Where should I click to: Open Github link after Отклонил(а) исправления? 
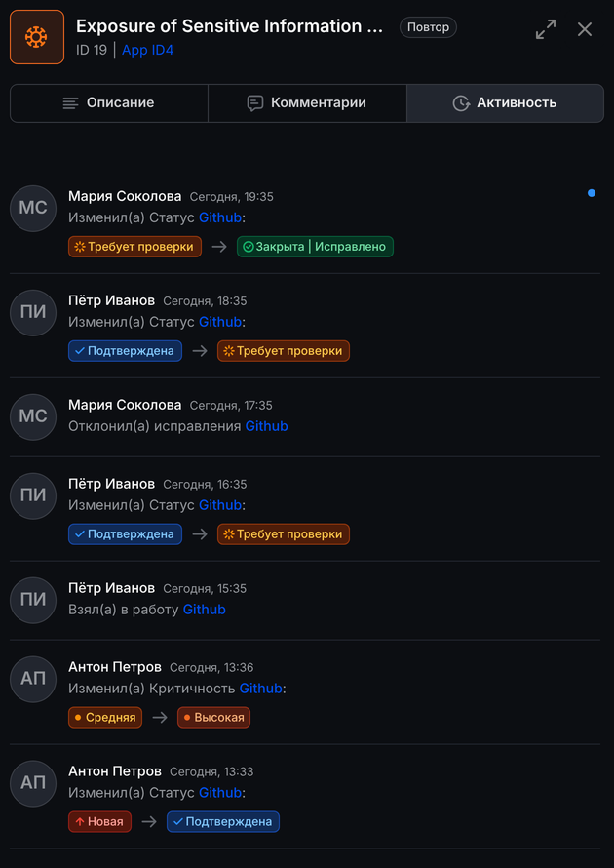(267, 426)
